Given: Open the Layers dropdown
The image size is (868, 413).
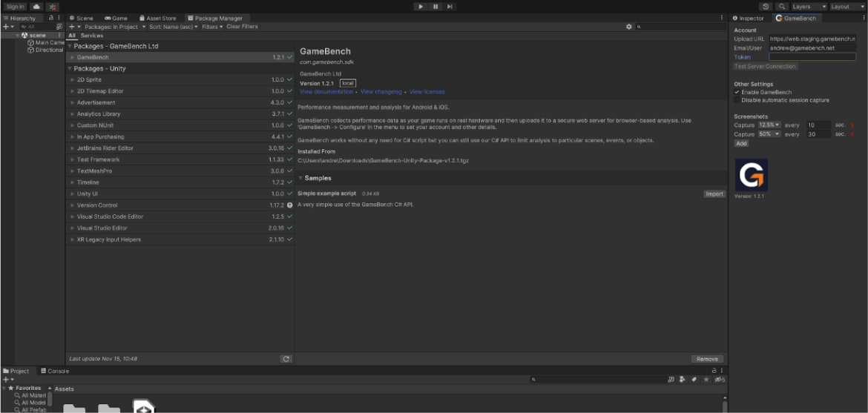Looking at the screenshot, I should pyautogui.click(x=809, y=7).
